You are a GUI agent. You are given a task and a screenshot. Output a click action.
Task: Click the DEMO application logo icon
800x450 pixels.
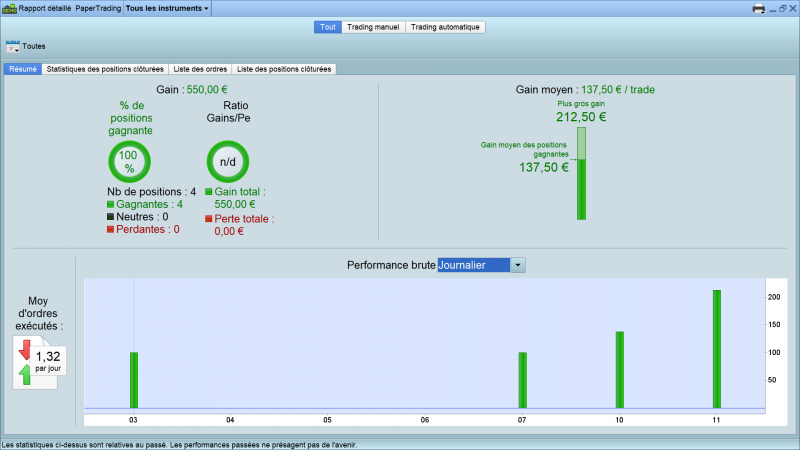pyautogui.click(x=9, y=8)
